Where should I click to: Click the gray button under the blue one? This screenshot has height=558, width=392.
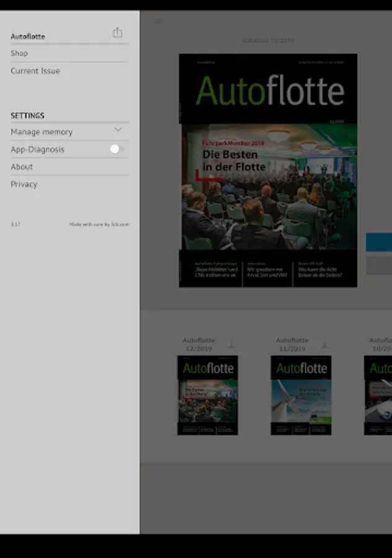379,265
